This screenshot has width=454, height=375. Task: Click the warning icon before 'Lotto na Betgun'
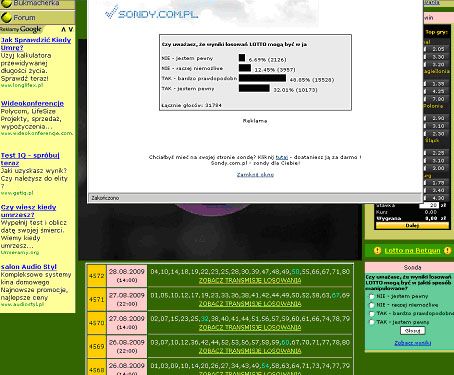377,250
